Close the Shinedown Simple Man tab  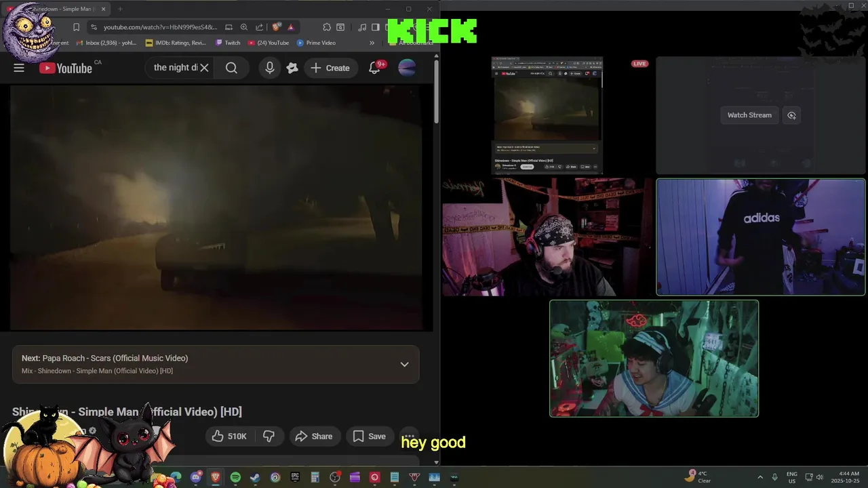click(x=103, y=9)
